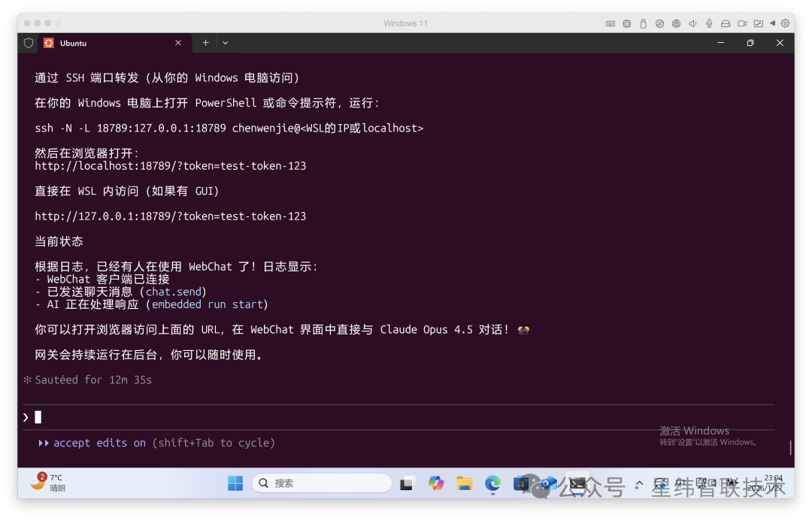Click the shield icon left of Ubuntu tab
This screenshot has height=520, width=812.
click(29, 43)
